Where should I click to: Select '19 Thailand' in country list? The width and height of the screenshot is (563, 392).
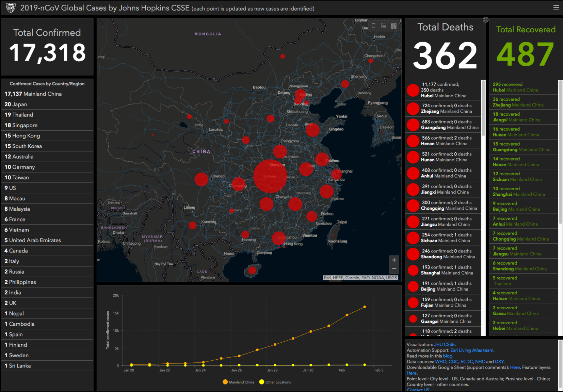(47, 115)
